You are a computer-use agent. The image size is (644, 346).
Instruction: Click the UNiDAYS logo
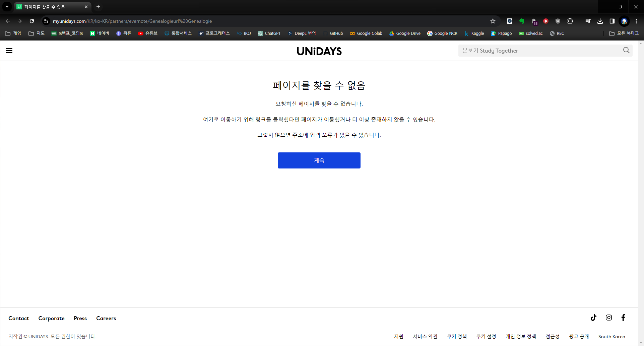(319, 51)
